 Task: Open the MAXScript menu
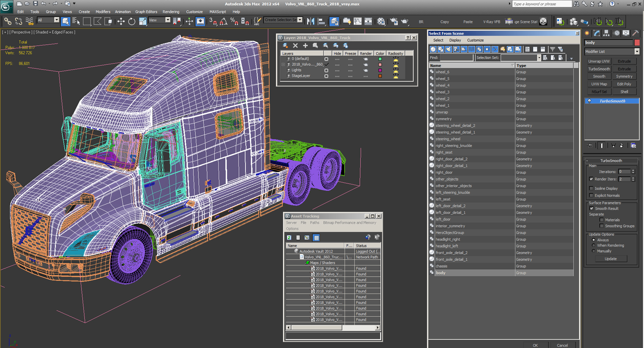coord(218,12)
